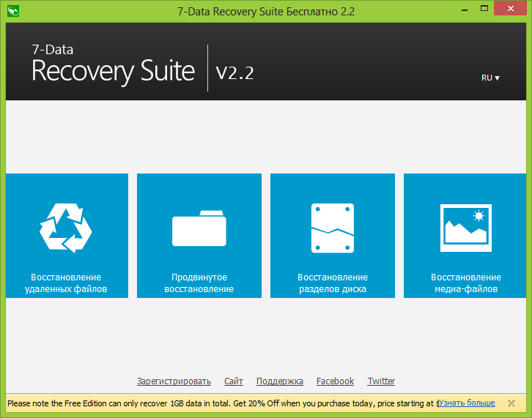532x418 pixels.
Task: Click the green app icon in title bar
Action: 12,11
